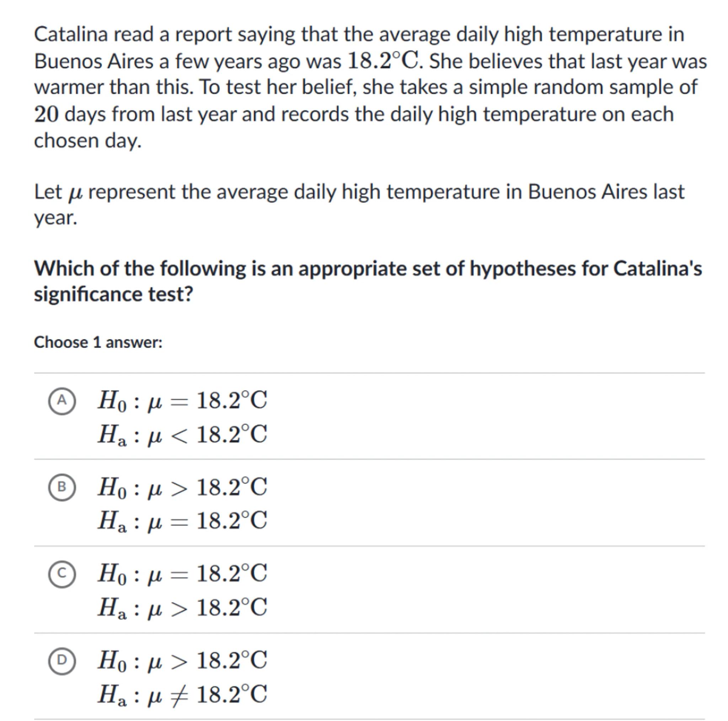Click the number 20 in the passage
The image size is (728, 721).
pos(46,114)
